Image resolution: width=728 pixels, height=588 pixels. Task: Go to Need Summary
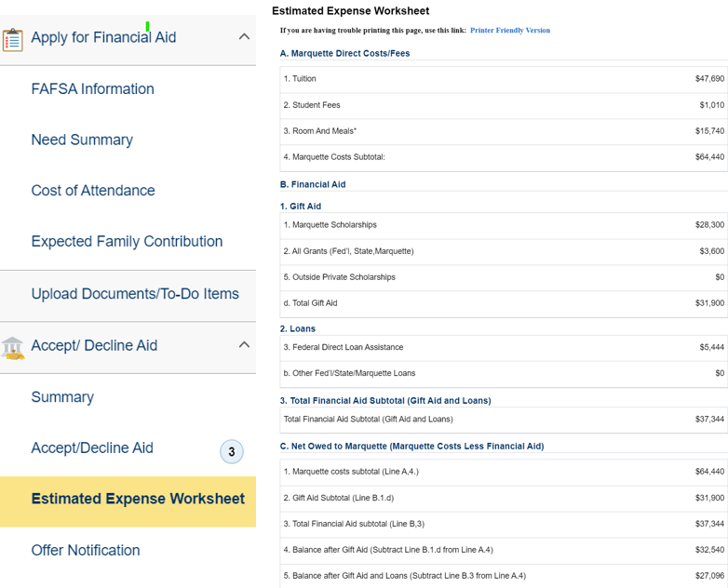coord(82,140)
